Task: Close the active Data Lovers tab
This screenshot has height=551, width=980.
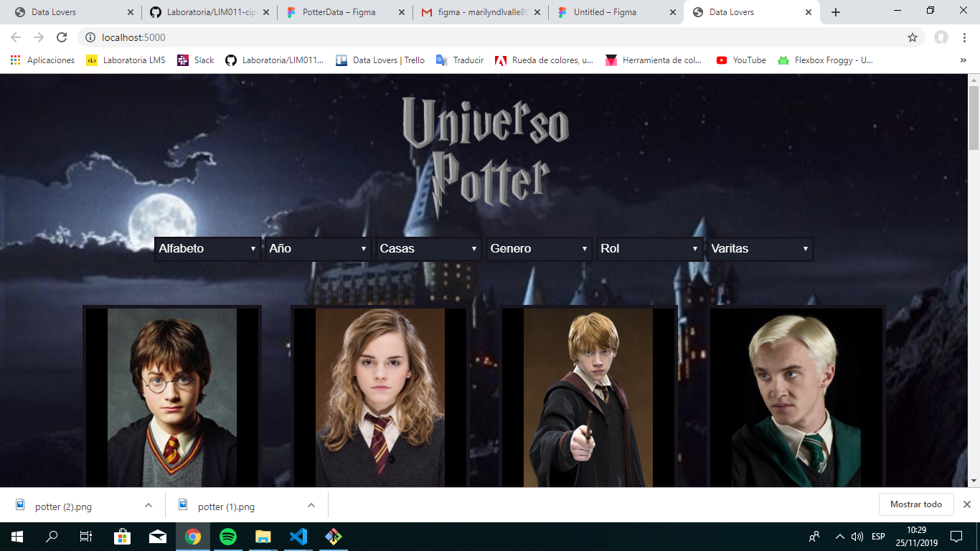Action: coord(809,12)
